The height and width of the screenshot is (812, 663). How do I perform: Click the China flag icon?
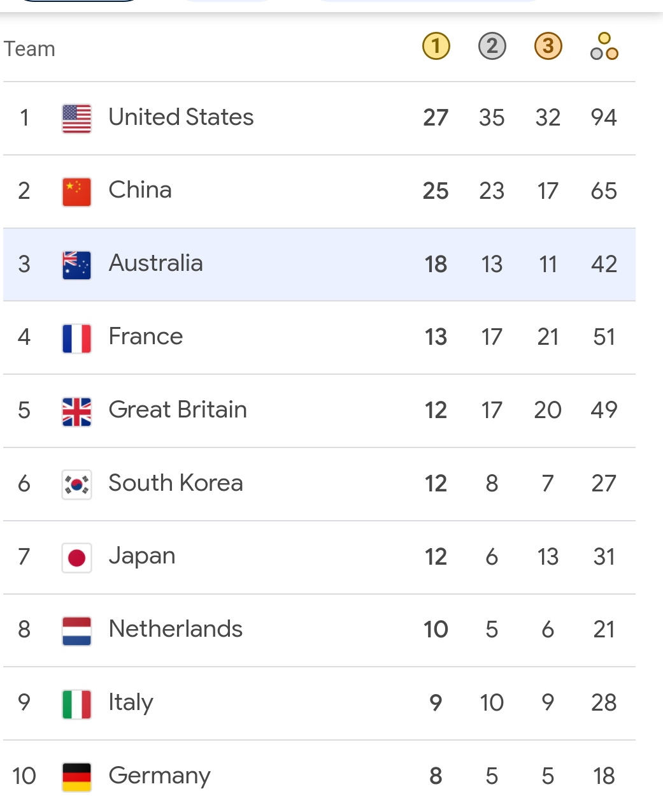pyautogui.click(x=76, y=192)
